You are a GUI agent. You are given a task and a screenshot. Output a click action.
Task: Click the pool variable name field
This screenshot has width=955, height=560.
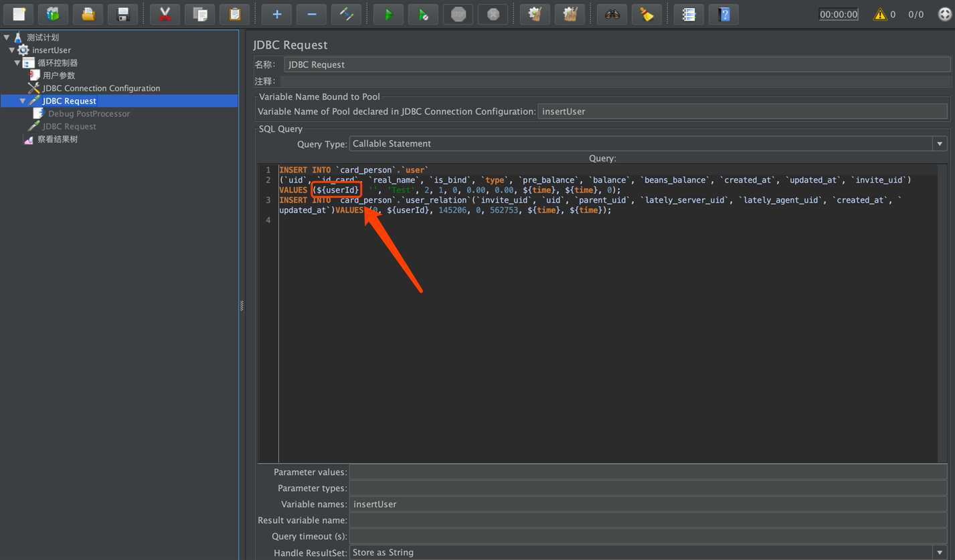[742, 112]
